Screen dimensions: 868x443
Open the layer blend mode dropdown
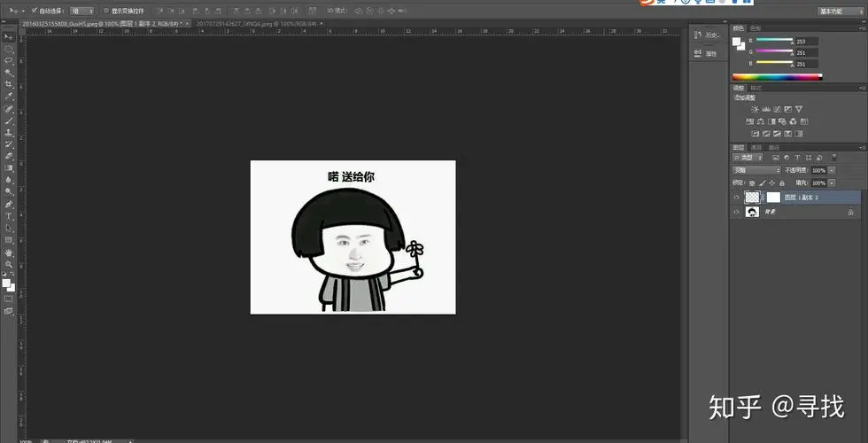[x=756, y=170]
